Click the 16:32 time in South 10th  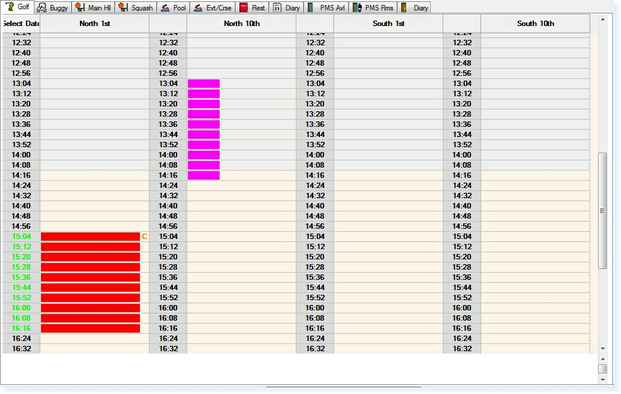462,348
